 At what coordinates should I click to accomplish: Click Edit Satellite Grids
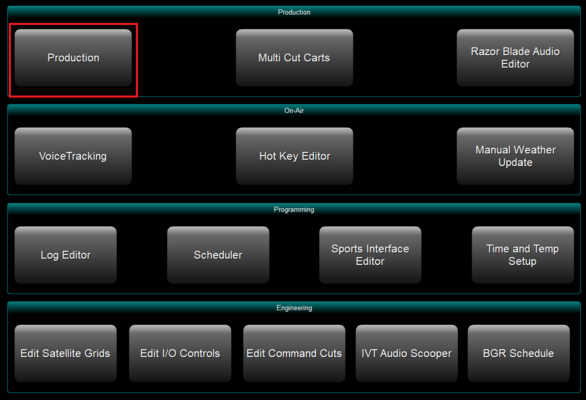(x=66, y=353)
